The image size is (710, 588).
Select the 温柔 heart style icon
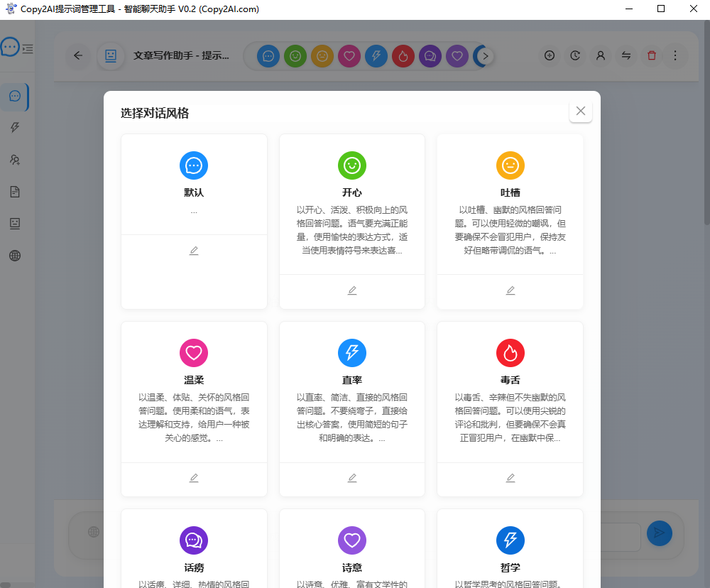194,353
